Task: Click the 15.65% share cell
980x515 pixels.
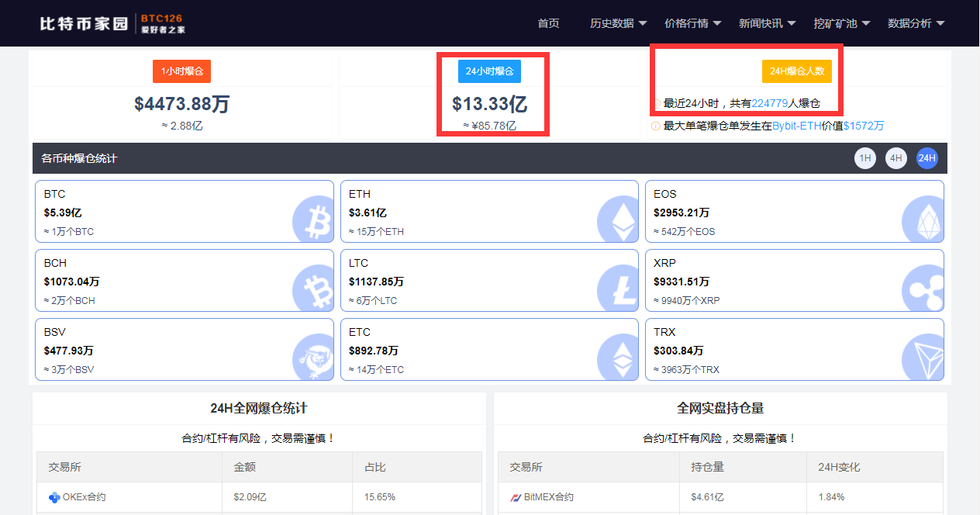Action: tap(380, 497)
